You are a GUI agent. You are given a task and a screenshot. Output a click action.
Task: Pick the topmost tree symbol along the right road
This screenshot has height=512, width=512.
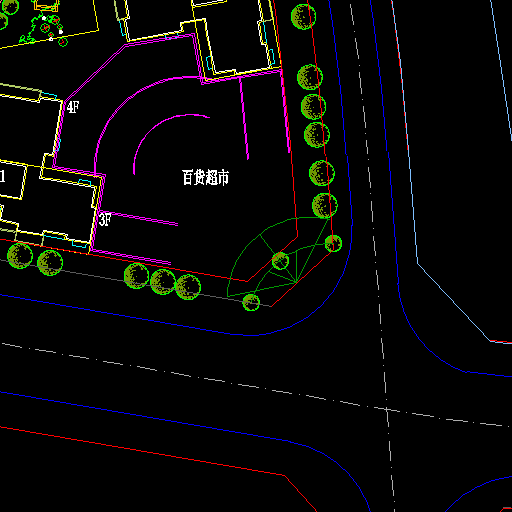(303, 17)
